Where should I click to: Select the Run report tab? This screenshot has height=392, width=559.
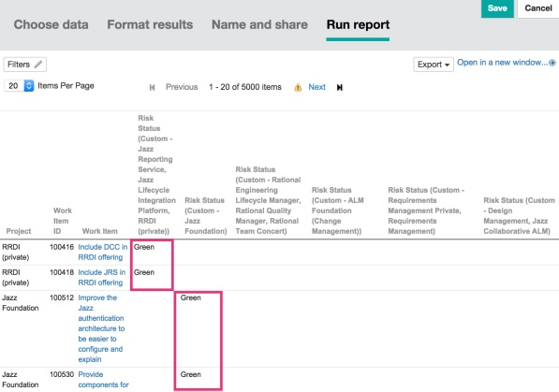coord(358,24)
